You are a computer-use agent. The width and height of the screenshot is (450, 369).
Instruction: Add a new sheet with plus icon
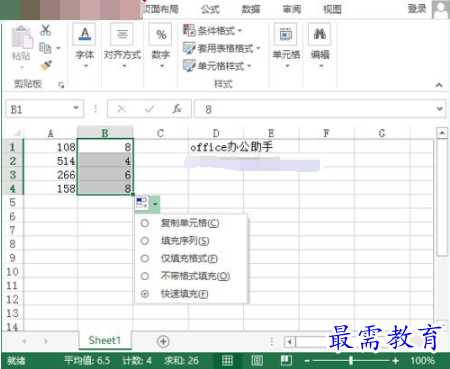[x=163, y=341]
